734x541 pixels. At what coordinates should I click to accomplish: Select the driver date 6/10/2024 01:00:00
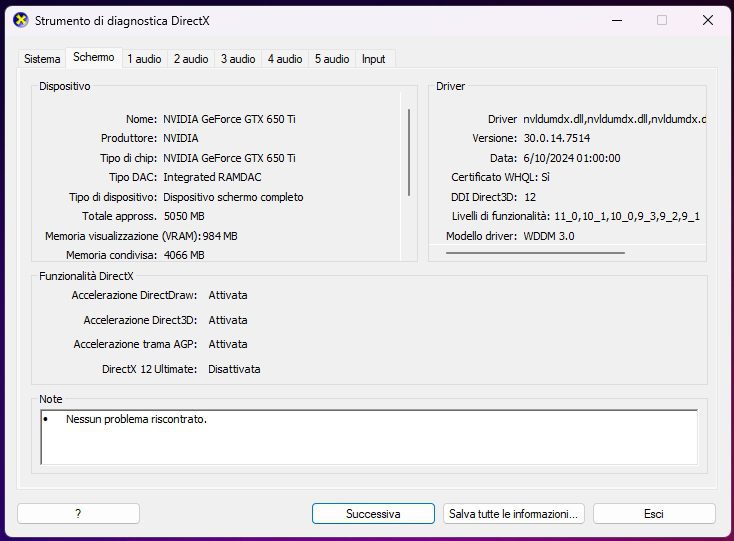(x=572, y=158)
